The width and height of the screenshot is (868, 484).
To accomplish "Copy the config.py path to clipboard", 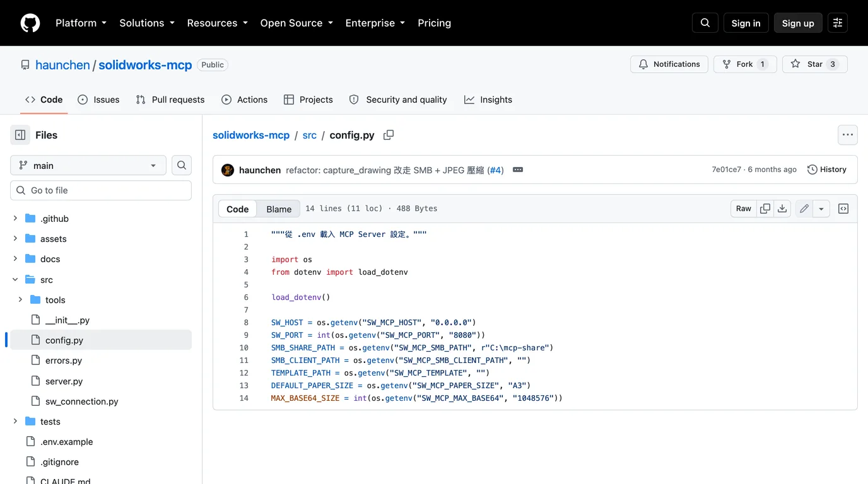I will [x=389, y=135].
